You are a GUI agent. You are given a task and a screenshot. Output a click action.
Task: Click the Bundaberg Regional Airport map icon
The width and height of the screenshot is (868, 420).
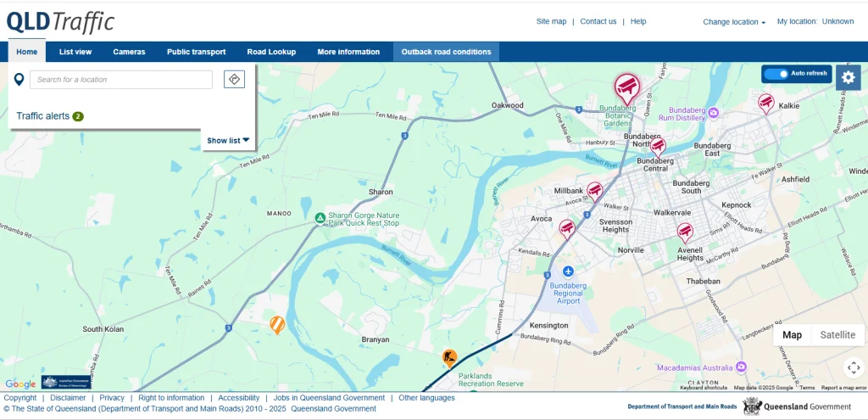[568, 271]
